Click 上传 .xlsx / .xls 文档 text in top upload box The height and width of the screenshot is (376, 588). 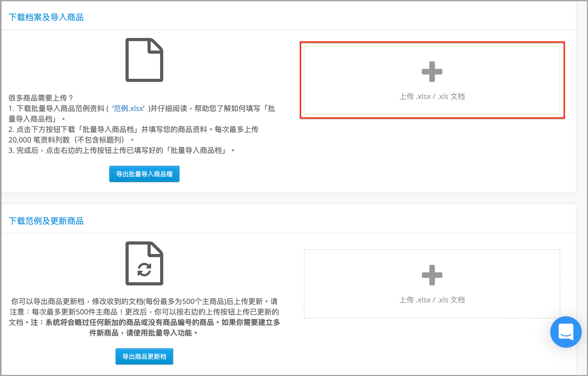tap(432, 96)
